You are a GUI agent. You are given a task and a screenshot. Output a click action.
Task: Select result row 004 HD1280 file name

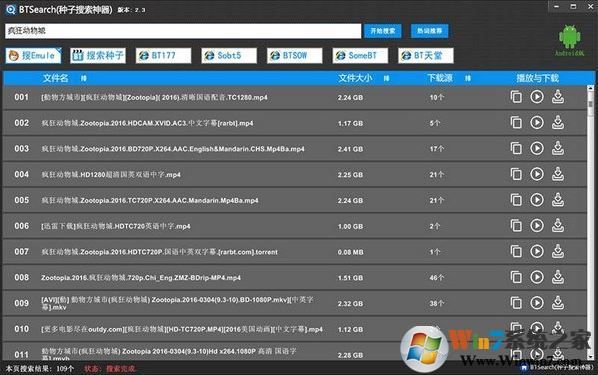111,175
